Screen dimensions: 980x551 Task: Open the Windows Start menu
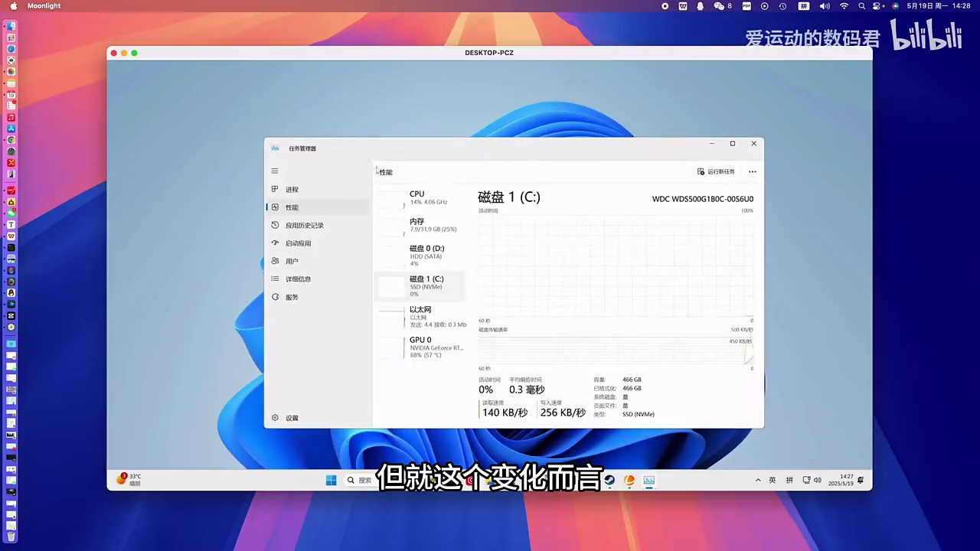click(331, 481)
